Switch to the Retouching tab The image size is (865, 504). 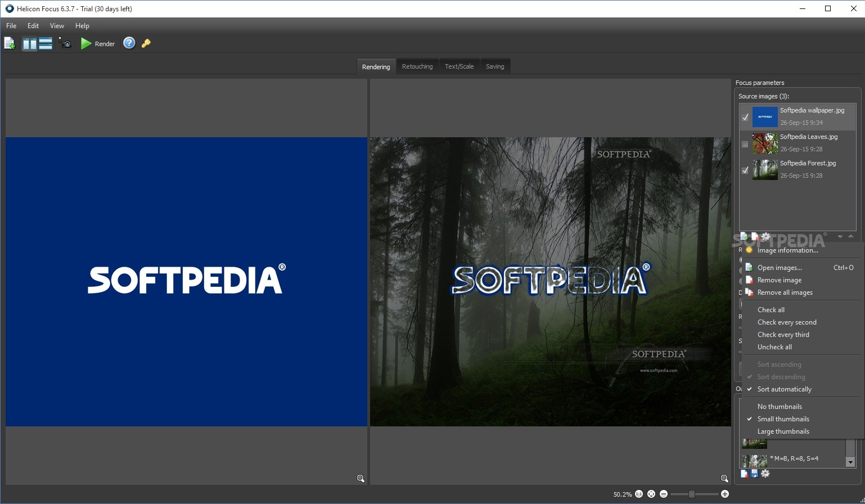click(x=417, y=66)
